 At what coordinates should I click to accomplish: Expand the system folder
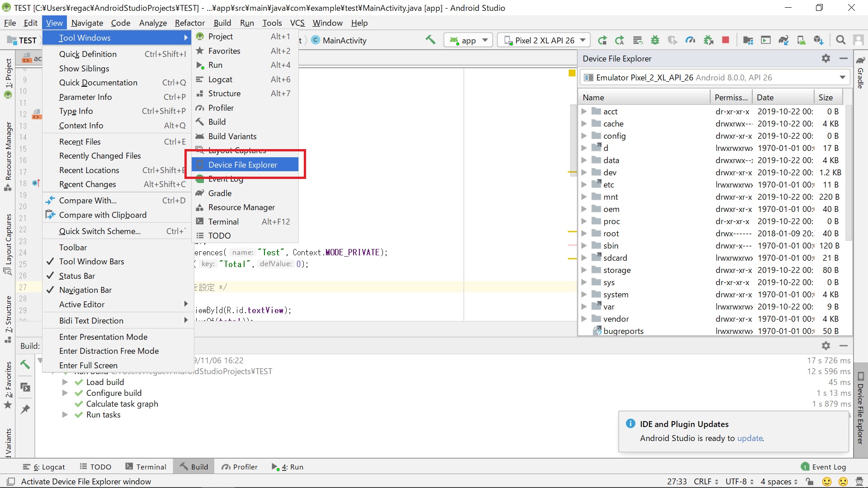[x=584, y=294]
